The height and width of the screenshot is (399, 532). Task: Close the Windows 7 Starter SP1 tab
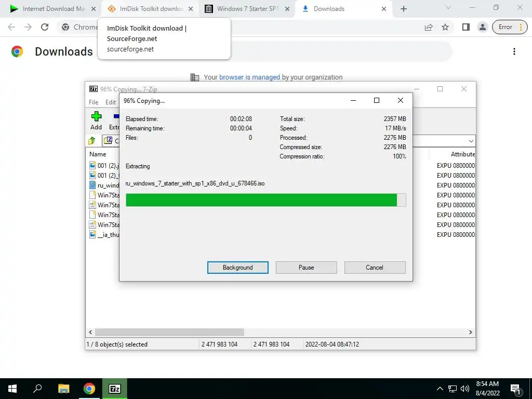point(287,9)
